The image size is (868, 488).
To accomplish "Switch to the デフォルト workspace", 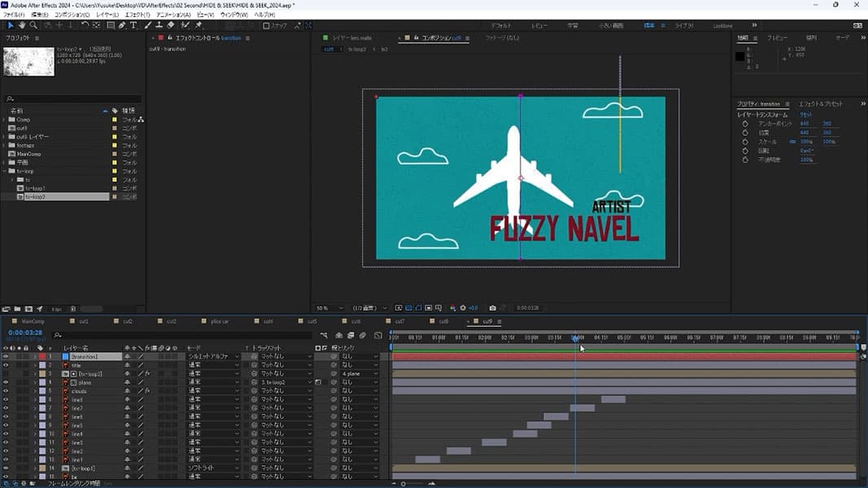I will coord(501,26).
